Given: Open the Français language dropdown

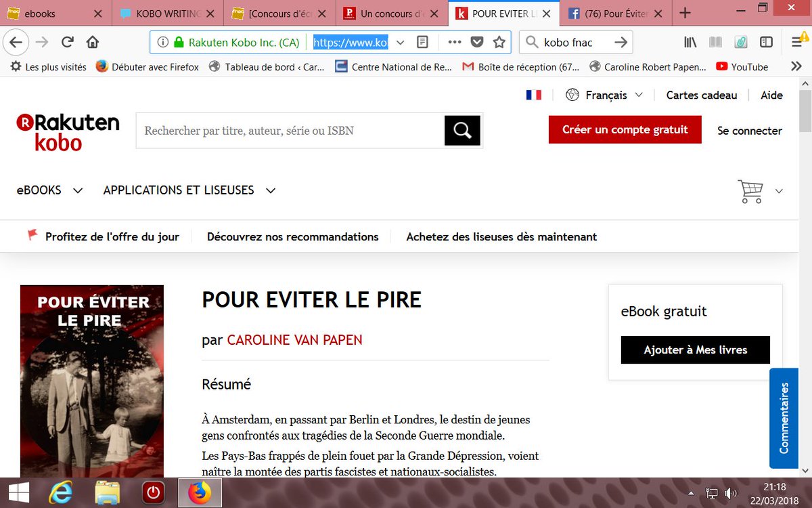Looking at the screenshot, I should coord(604,95).
